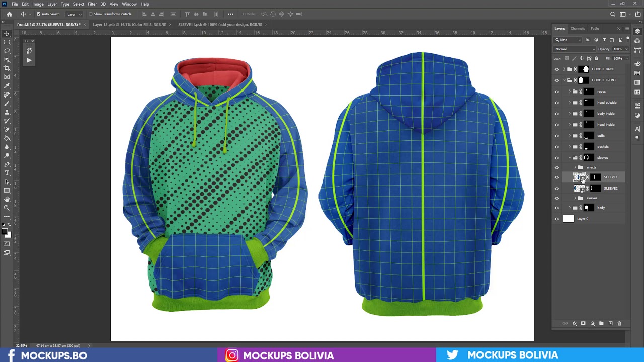Image resolution: width=644 pixels, height=362 pixels.
Task: Click the foreground color swatch
Action: point(5,232)
